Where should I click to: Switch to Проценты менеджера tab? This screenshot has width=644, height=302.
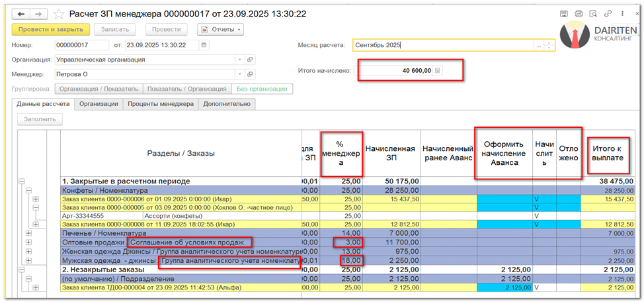[x=161, y=104]
